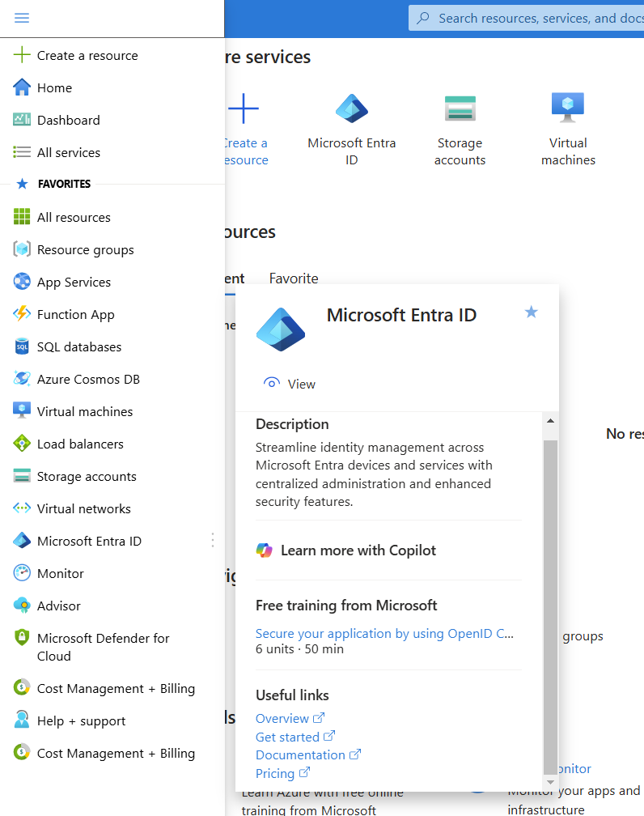
Task: Click the Create a resource plus icon in sidebar
Action: (21, 55)
